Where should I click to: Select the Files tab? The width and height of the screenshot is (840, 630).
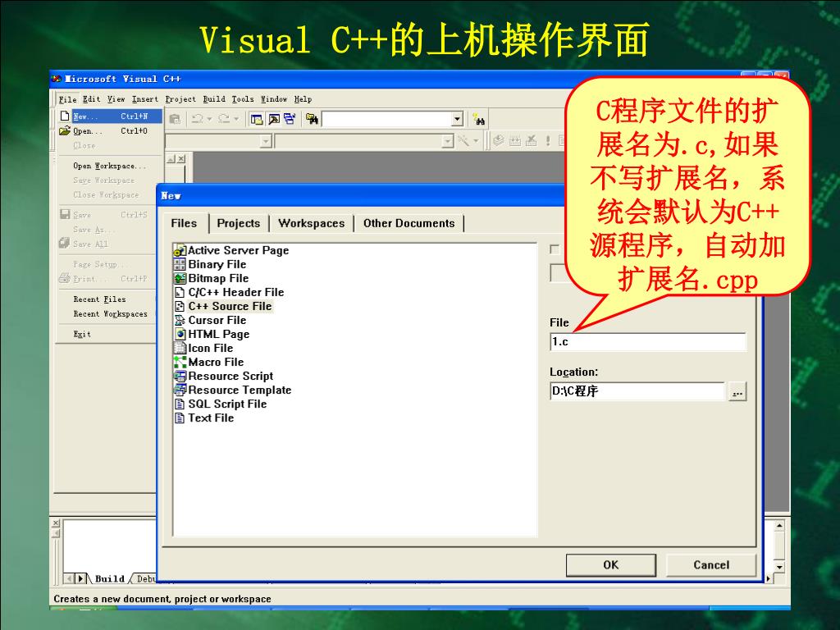point(184,223)
